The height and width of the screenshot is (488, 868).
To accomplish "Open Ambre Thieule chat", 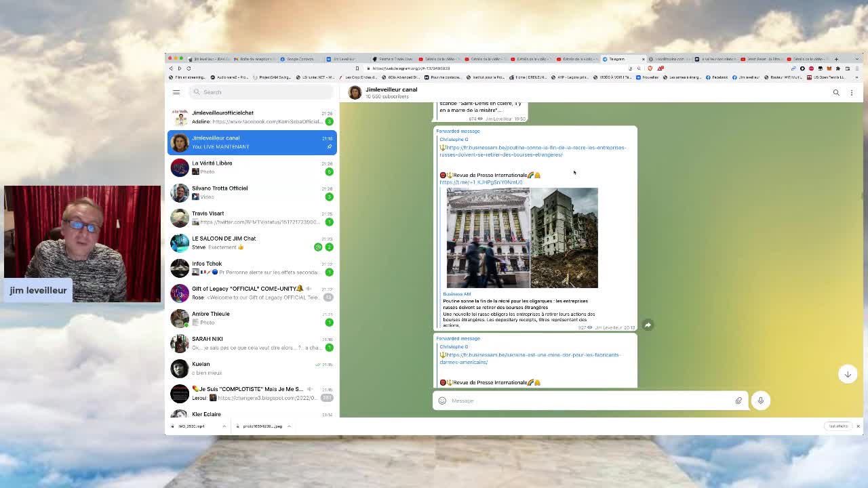I will (x=252, y=318).
